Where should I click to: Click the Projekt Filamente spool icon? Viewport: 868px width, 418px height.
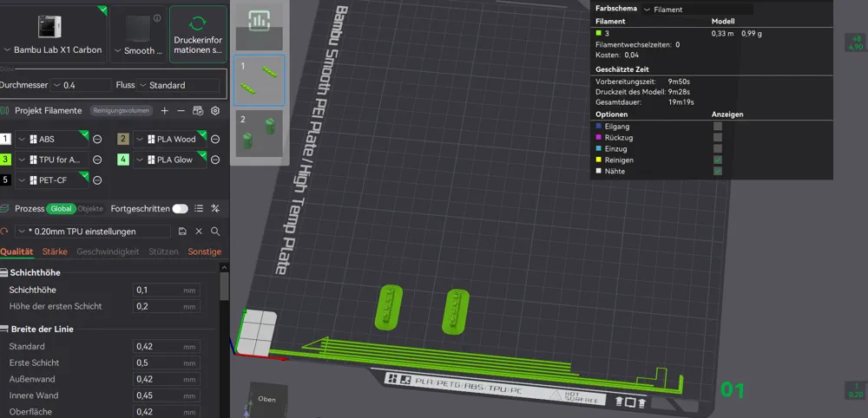[x=4, y=111]
